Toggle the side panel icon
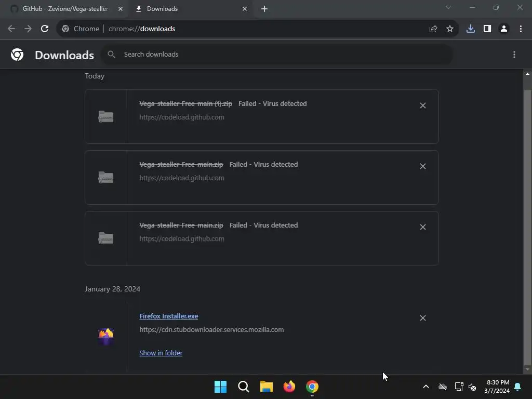 487,29
